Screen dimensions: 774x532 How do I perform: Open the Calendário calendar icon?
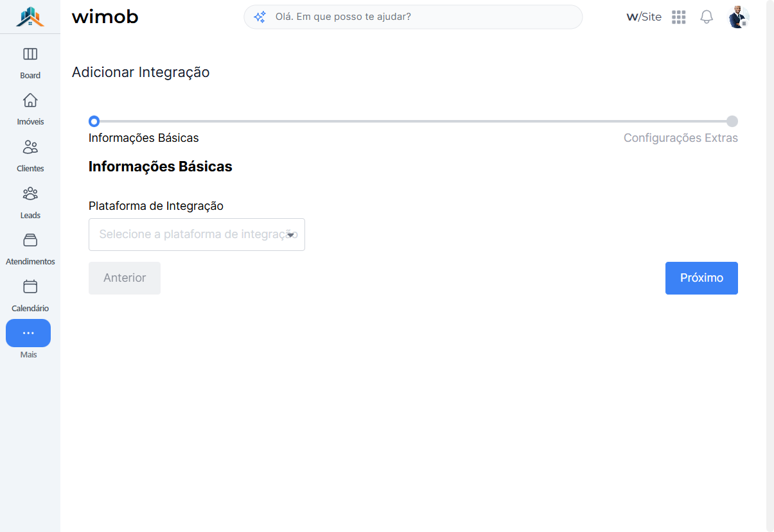coord(30,286)
